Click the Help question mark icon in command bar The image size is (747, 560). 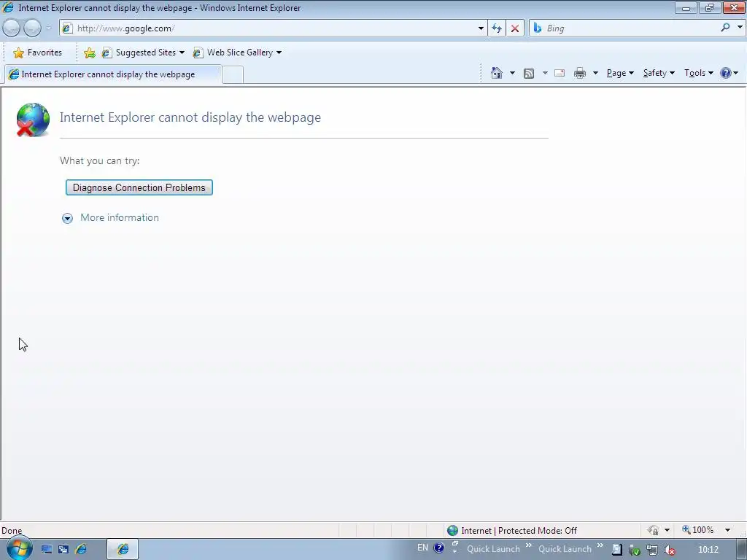tap(726, 73)
